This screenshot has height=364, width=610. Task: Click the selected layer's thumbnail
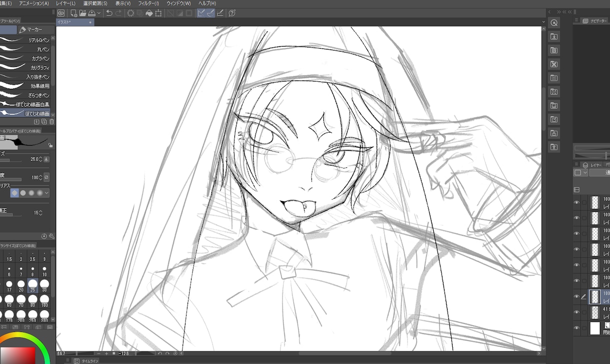click(595, 296)
